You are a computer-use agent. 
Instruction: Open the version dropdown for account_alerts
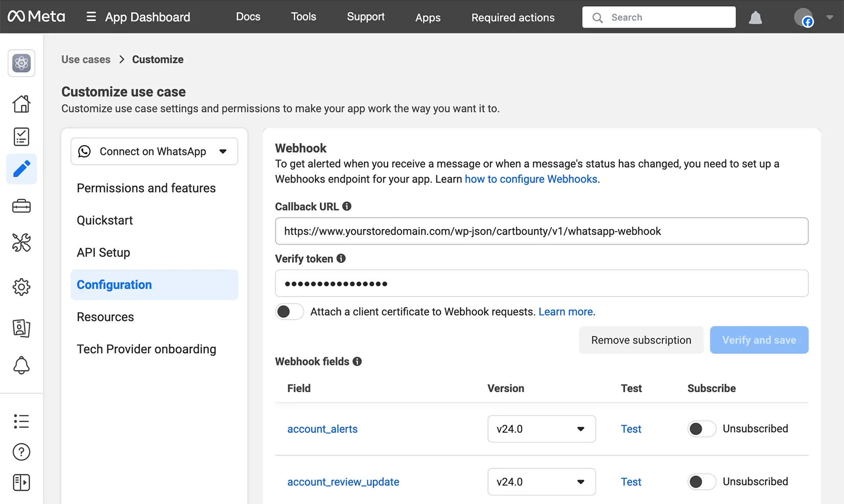541,429
